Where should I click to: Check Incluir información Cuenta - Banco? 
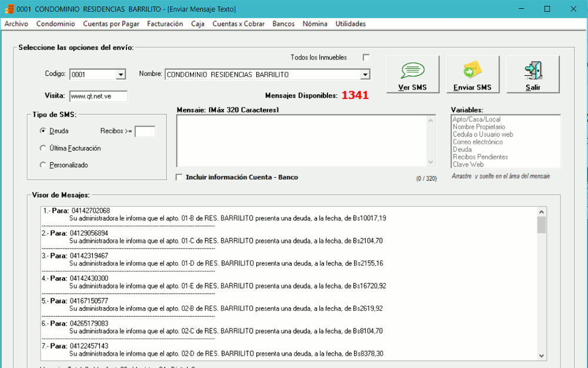click(179, 177)
